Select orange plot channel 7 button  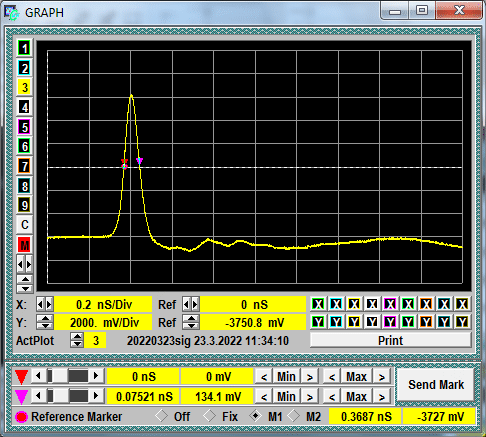click(24, 166)
